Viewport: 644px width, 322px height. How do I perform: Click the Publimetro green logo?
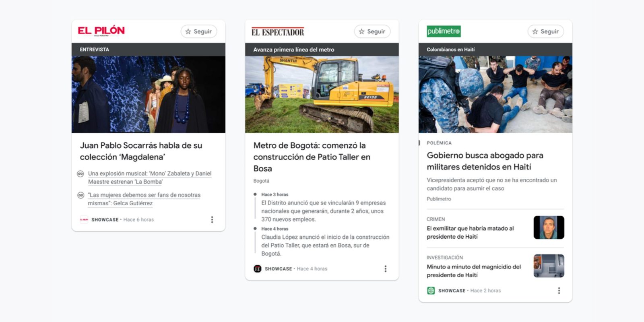tap(444, 31)
